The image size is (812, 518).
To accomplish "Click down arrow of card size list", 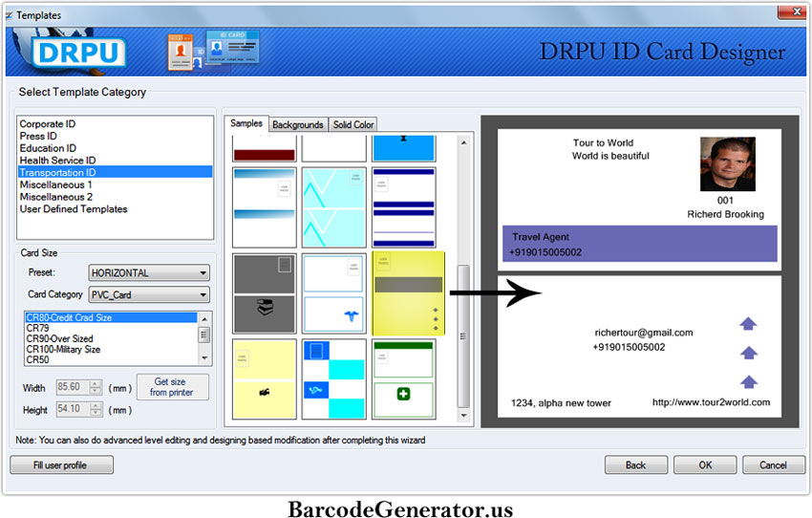I will (x=204, y=358).
